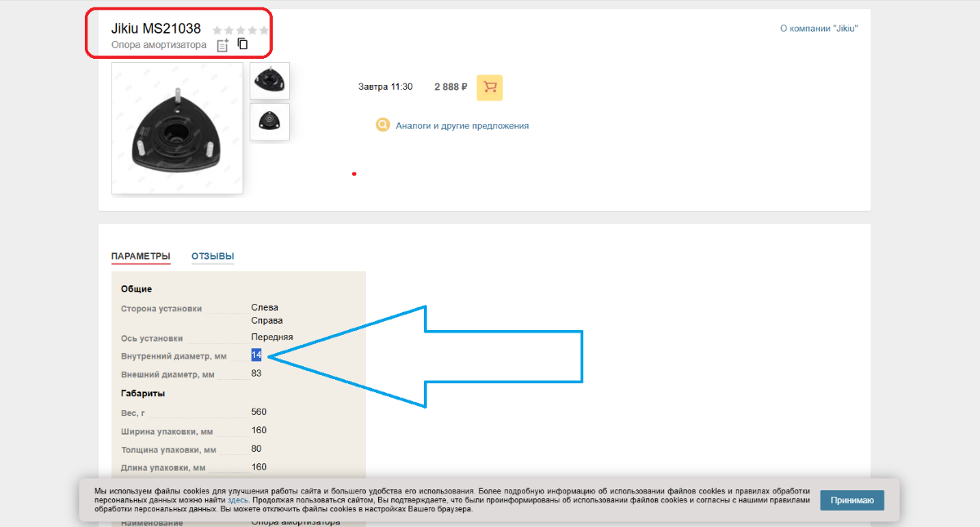The image size is (980, 527).
Task: Select the second small product thumbnail
Action: click(x=269, y=121)
